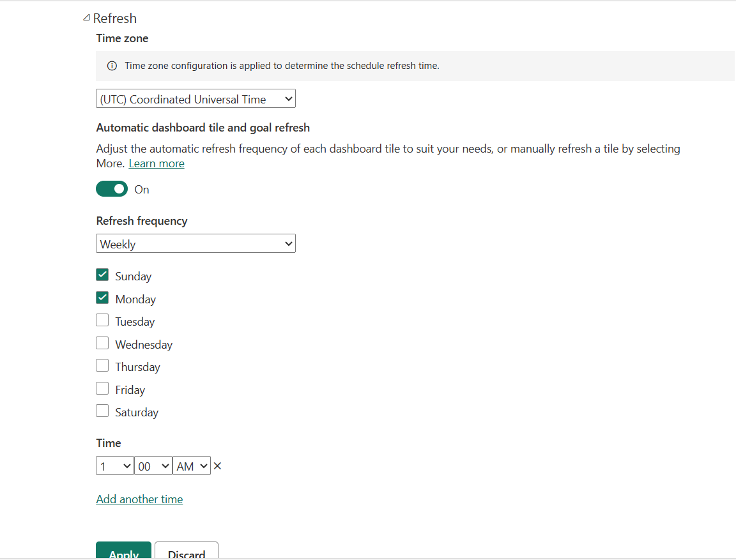The image size is (736, 560).
Task: Open the minutes dropdown showing 00
Action: point(153,466)
